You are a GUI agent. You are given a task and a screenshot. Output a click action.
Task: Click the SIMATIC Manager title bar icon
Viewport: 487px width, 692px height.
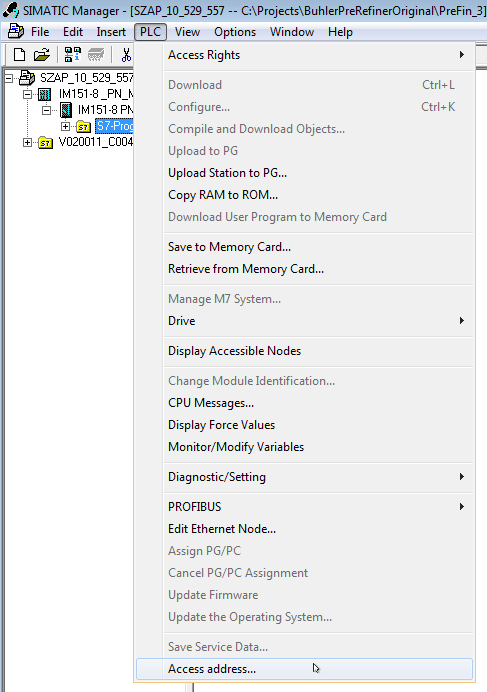(x=11, y=10)
